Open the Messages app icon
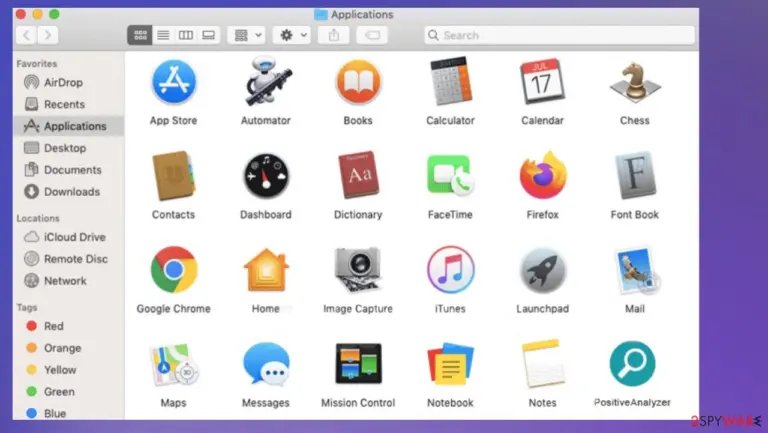Viewport: 768px width, 433px height. click(266, 364)
